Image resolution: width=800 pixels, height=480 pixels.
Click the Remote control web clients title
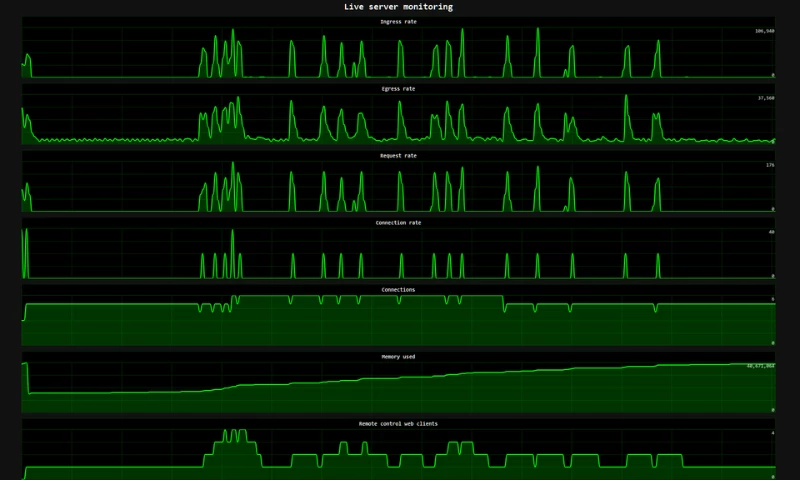[398, 424]
